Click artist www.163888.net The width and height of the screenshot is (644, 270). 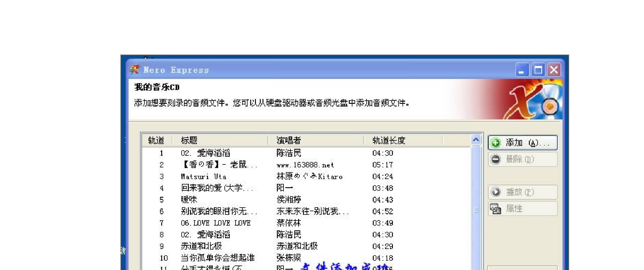(305, 165)
